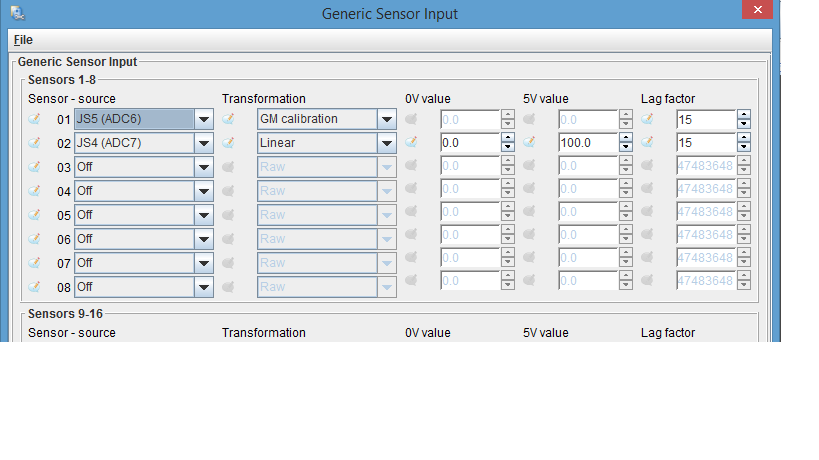Open sensor 04 source dropdown
This screenshot has width=819, height=460.
click(x=204, y=190)
